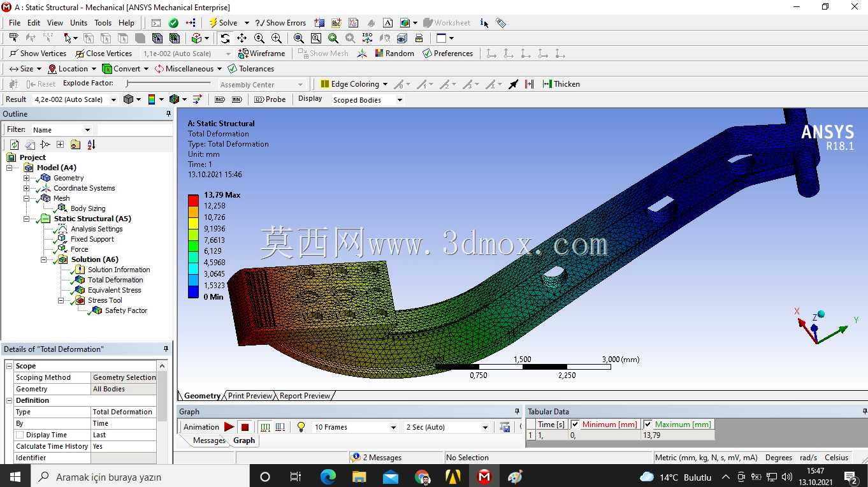Open the Help menu
868x487 pixels.
[127, 23]
